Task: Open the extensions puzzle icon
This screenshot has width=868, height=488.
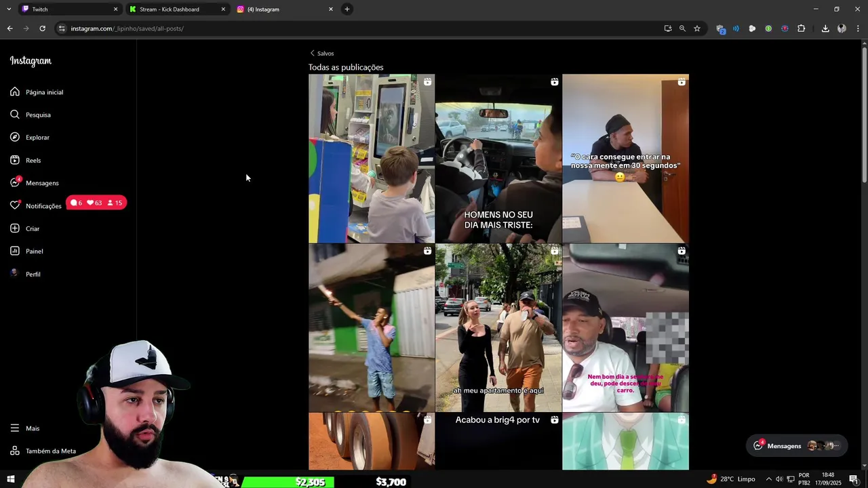Action: click(x=801, y=28)
